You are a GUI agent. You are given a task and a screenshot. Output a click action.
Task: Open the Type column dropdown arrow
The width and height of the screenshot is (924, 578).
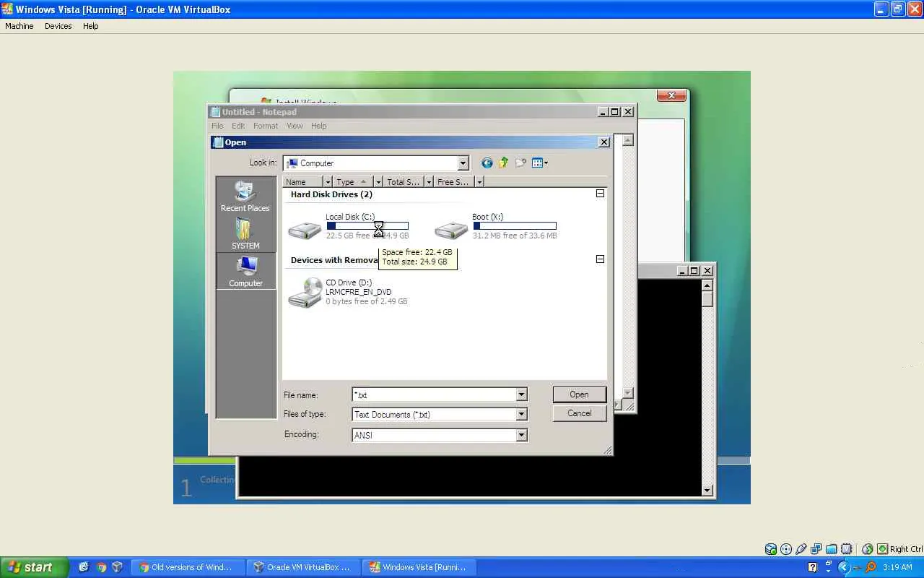tap(378, 182)
